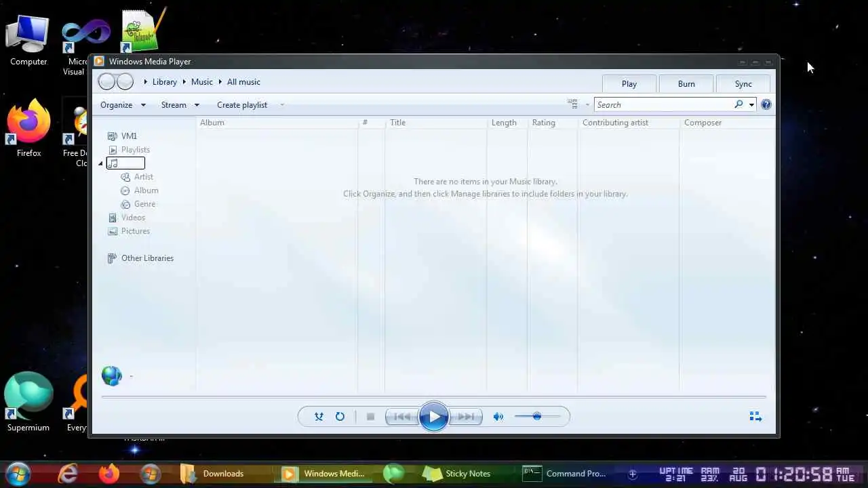Sort by the Rating column header

552,123
